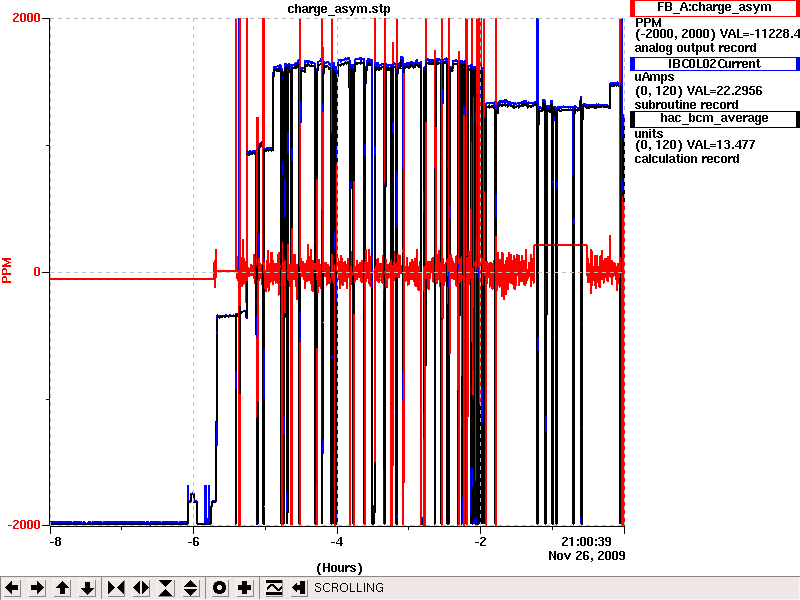Select the FB_A:charge_asym curve legend
Image resolution: width=800 pixels, height=600 pixels.
tap(714, 8)
